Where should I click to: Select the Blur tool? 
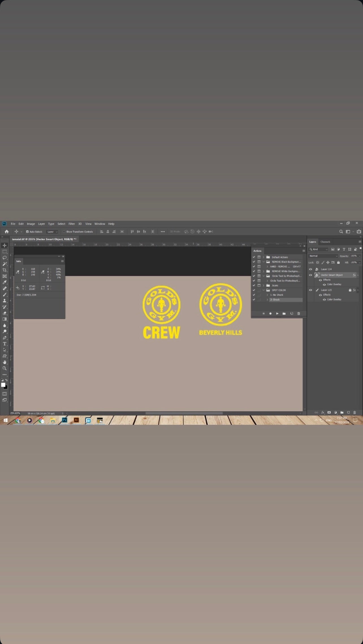(5, 326)
